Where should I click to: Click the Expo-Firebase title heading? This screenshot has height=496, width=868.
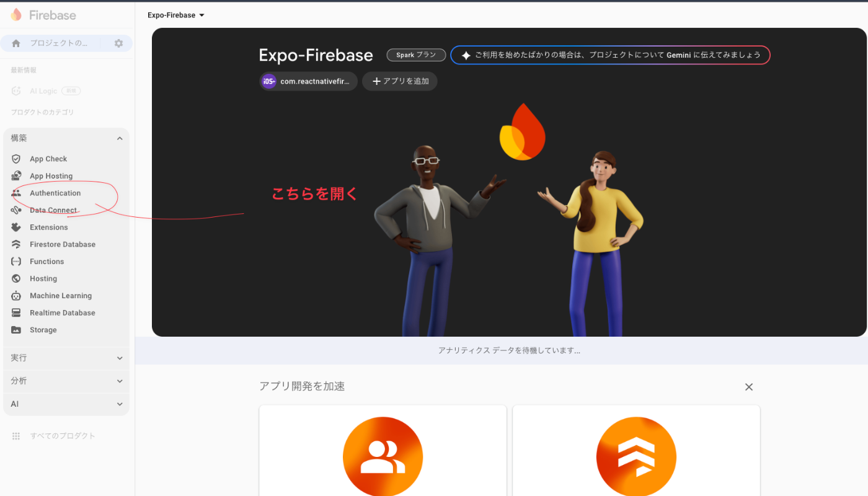(x=316, y=55)
